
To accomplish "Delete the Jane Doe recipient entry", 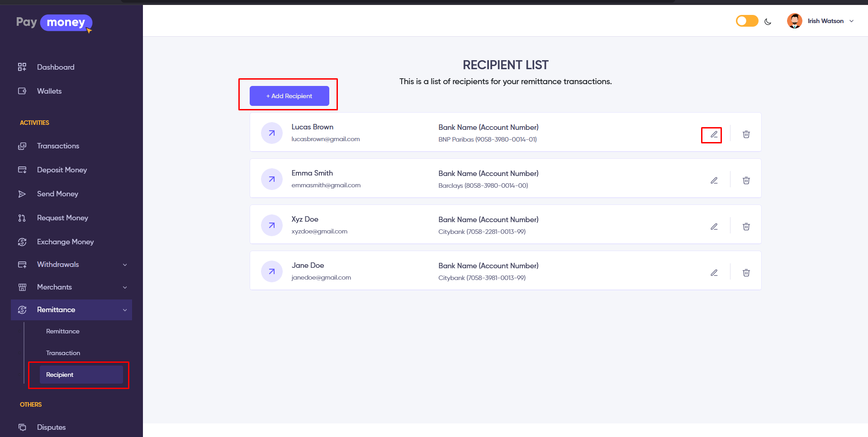I will 746,273.
